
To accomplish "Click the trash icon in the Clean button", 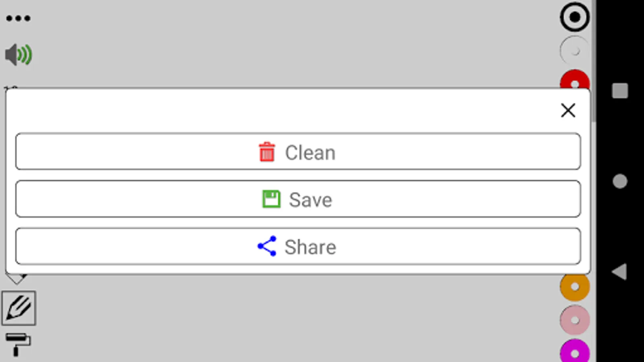I will [x=266, y=152].
